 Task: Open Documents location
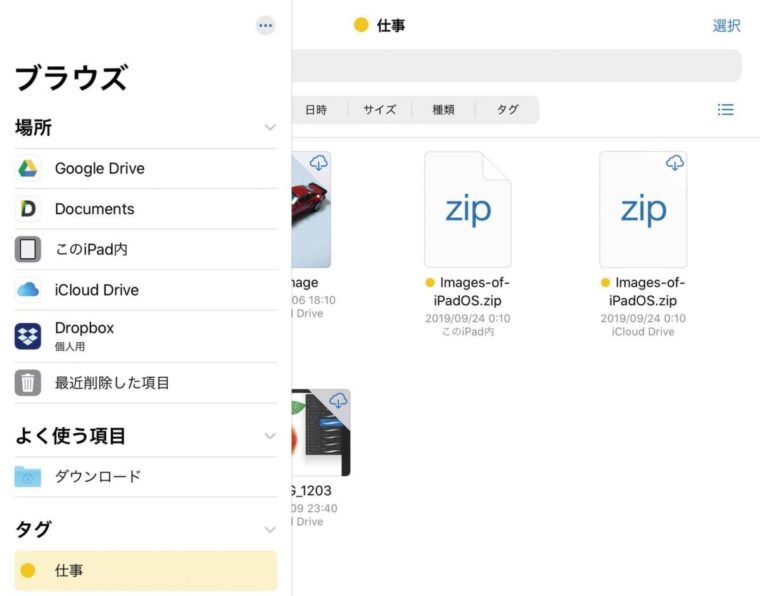(146, 209)
